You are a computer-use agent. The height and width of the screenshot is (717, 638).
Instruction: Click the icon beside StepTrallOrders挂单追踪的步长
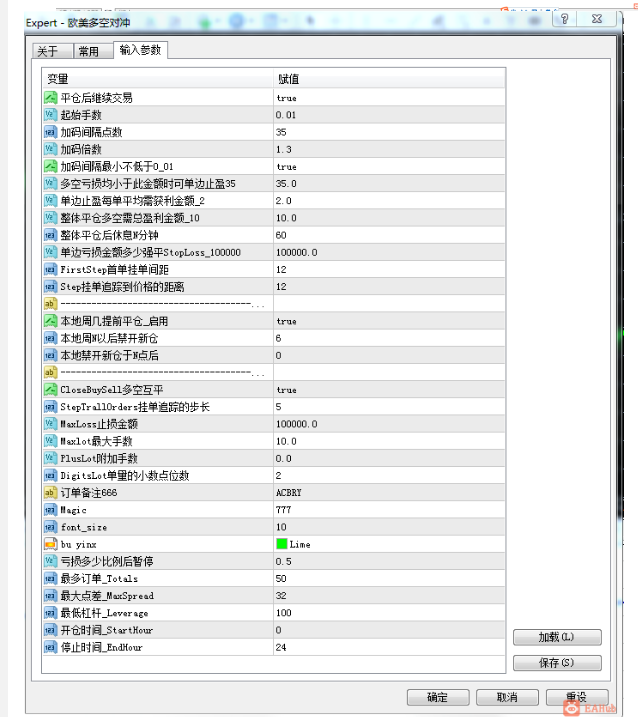click(50, 407)
